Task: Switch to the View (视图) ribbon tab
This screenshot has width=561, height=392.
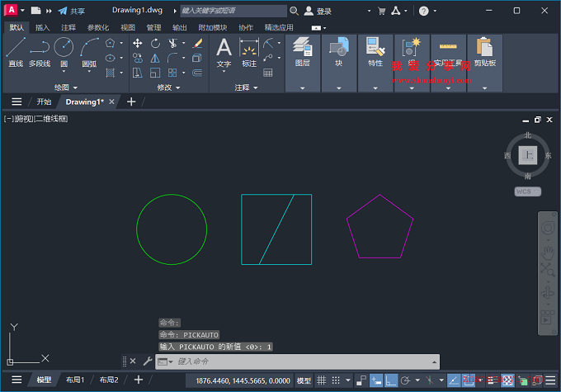Action: [x=128, y=27]
